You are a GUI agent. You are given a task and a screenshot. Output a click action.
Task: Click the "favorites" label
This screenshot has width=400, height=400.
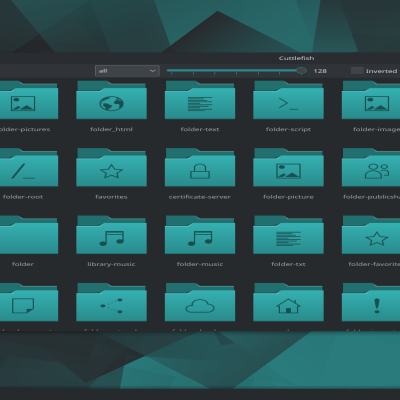111,197
